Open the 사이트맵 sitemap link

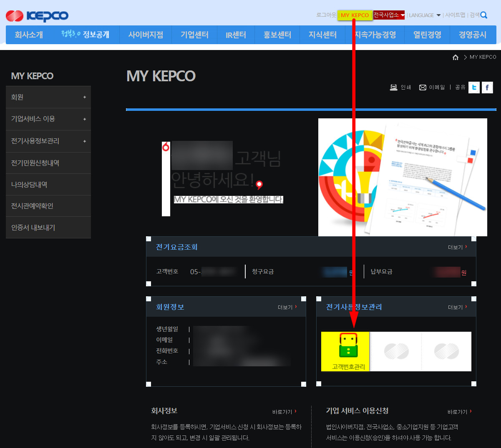455,15
